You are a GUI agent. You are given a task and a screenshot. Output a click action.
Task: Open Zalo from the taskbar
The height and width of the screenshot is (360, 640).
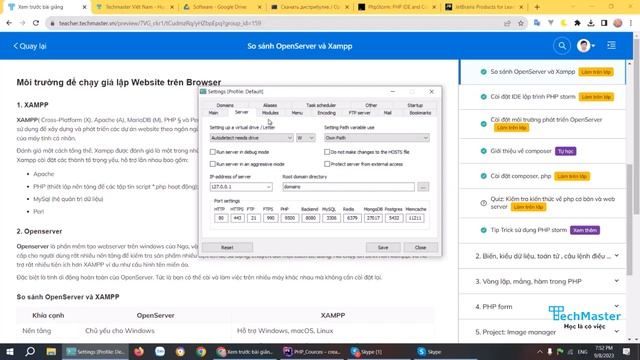click(x=160, y=351)
